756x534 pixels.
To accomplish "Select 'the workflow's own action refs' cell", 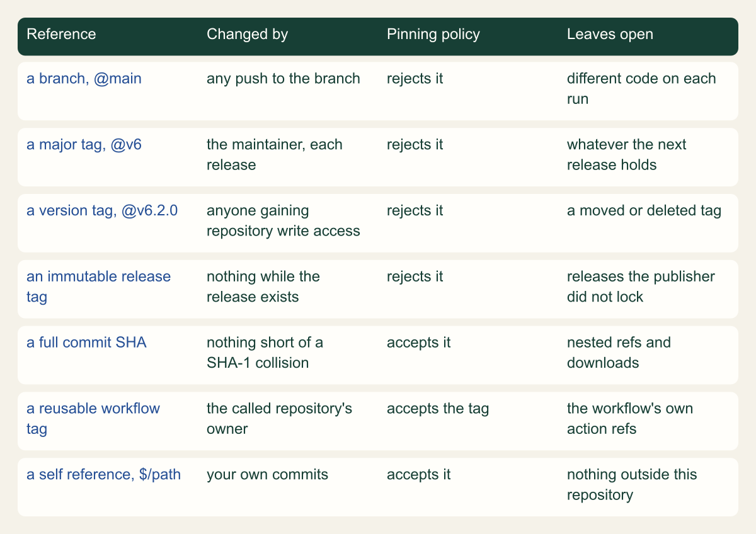I will click(x=630, y=418).
